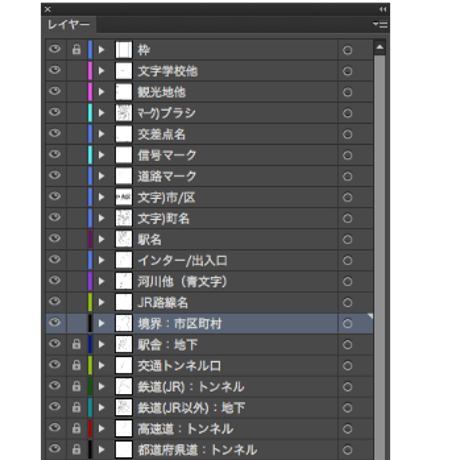Viewport: 460px width, 460px height.
Task: Click cyan color bar of 信号マーク layer
Action: click(90, 155)
